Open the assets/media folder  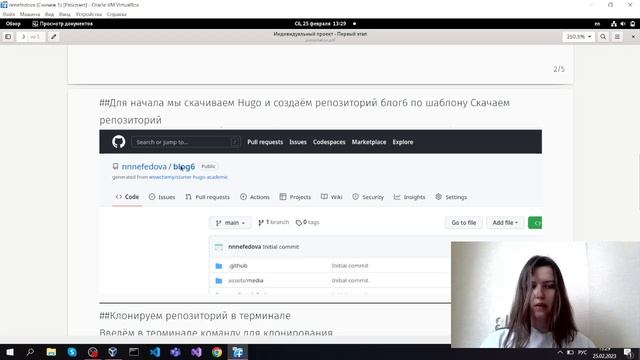246,280
